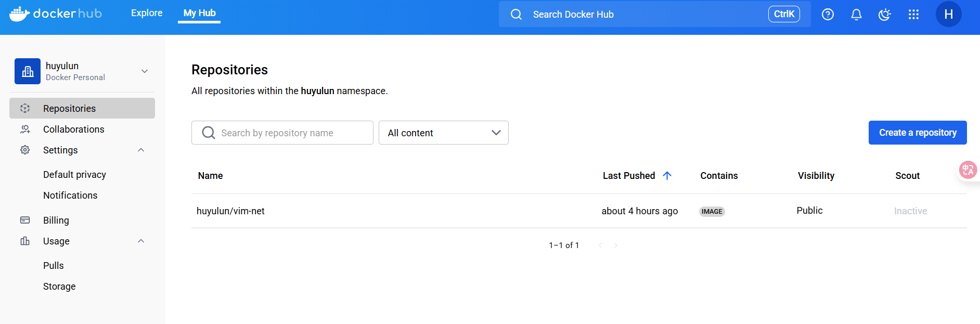Open the apps grid launcher
This screenshot has height=324, width=980.
coord(913,15)
